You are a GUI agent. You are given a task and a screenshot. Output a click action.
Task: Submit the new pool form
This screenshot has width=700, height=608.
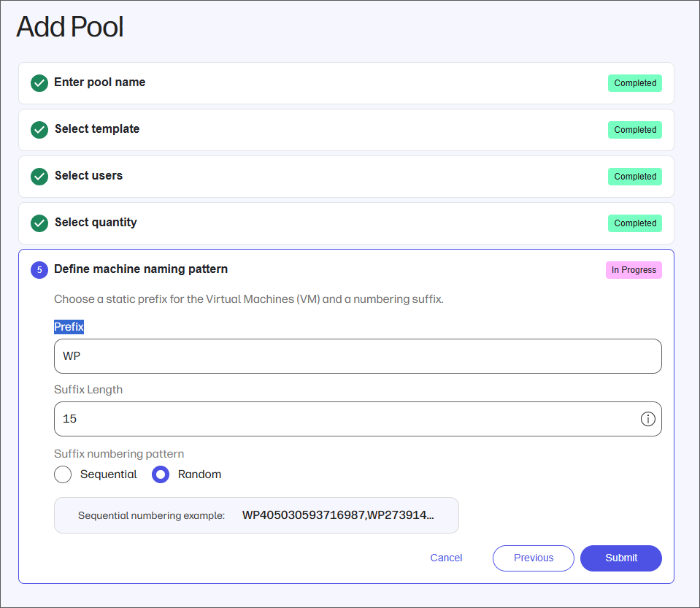[621, 558]
